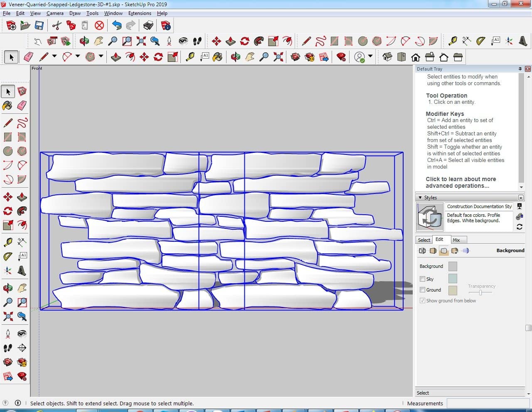Select the Look Around eye tool
This screenshot has width=532, height=412.
183,41
